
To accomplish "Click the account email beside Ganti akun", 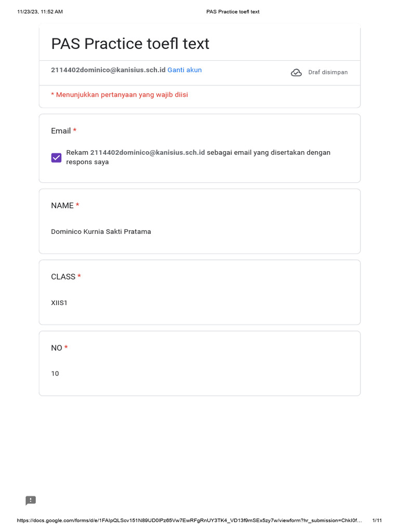I will [x=108, y=70].
